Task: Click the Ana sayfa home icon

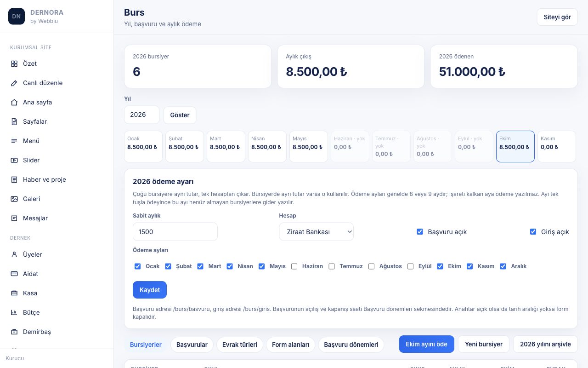Action: point(14,103)
